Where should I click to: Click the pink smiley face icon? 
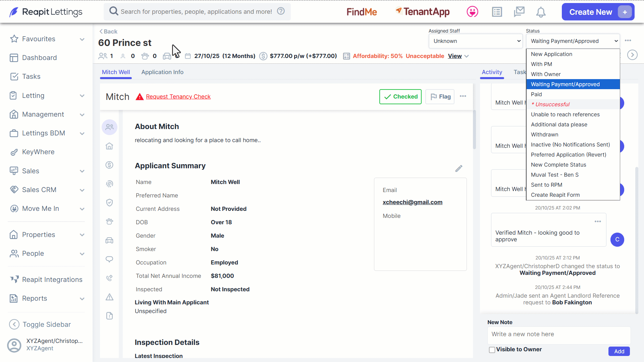click(472, 12)
